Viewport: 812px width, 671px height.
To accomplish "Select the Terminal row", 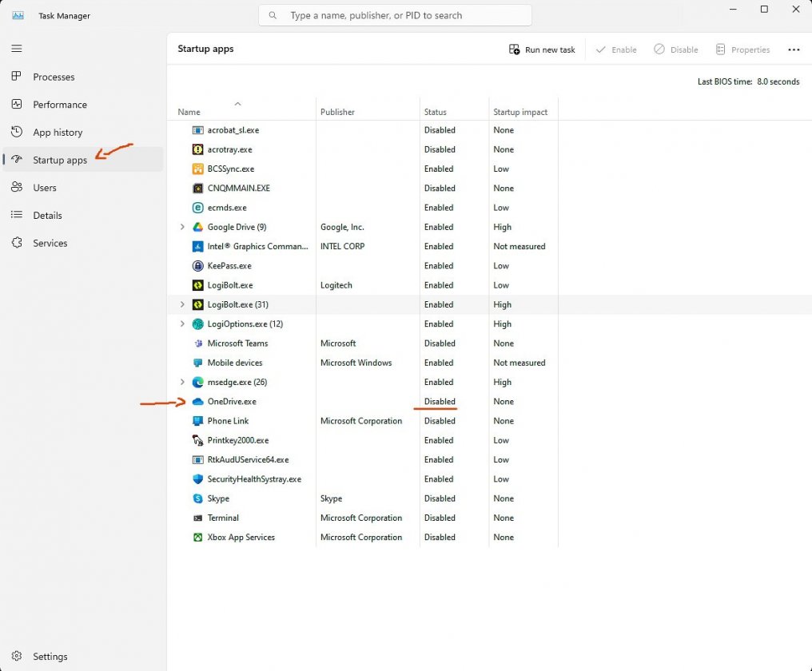I will (363, 518).
